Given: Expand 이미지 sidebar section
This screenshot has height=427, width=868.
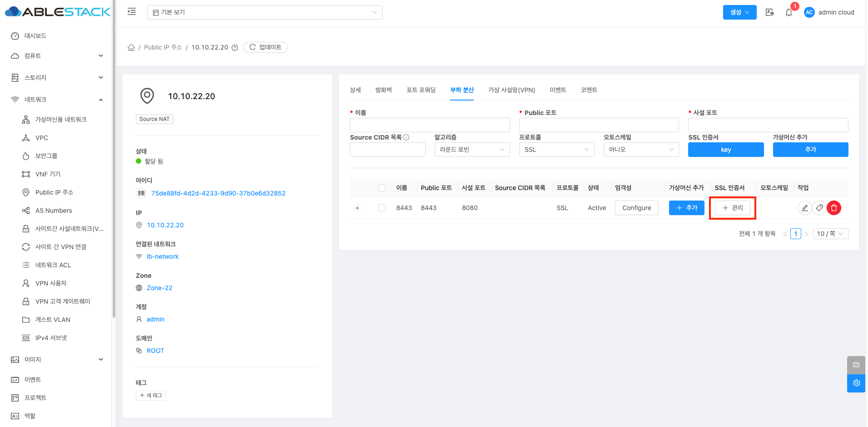Looking at the screenshot, I should click(57, 360).
